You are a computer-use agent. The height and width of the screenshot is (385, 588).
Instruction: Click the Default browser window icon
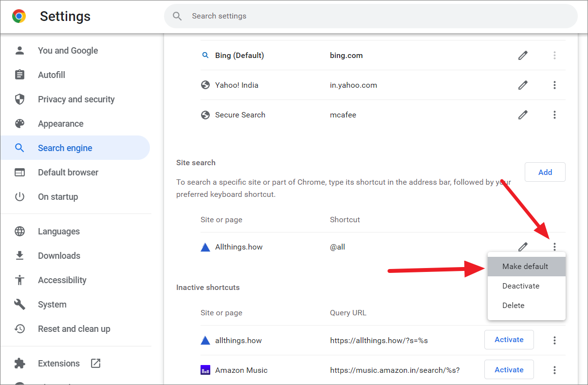[x=19, y=172]
